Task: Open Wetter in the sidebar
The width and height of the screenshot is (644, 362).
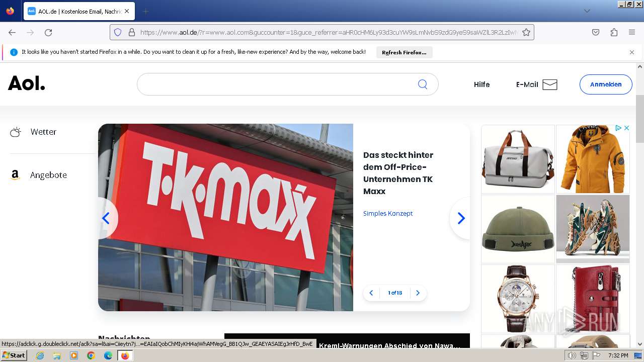Action: [43, 132]
